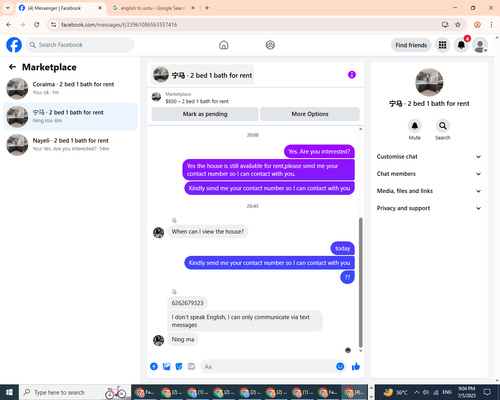Screen dimensions: 500x400
Task: Expand the Privacy and support section
Action: tap(429, 208)
